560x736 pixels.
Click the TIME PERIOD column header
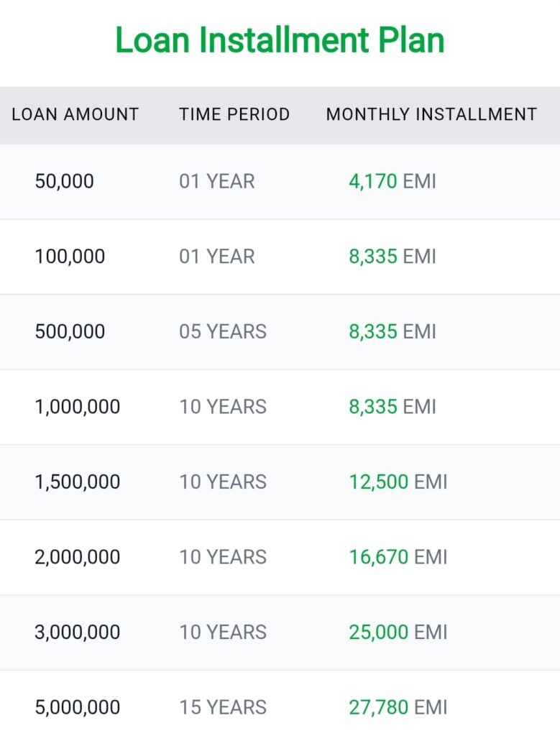tap(234, 114)
